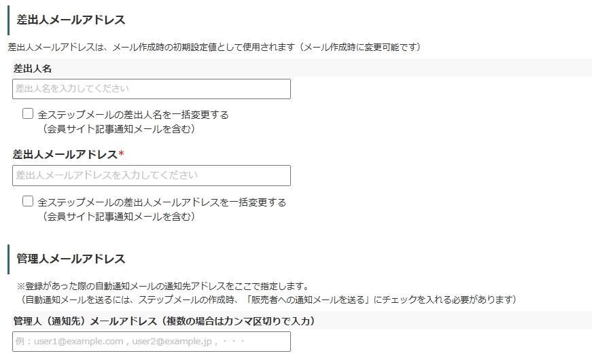This screenshot has width=592, height=364.
Task: Click the bold 差出人名 field label
Action: (x=33, y=69)
